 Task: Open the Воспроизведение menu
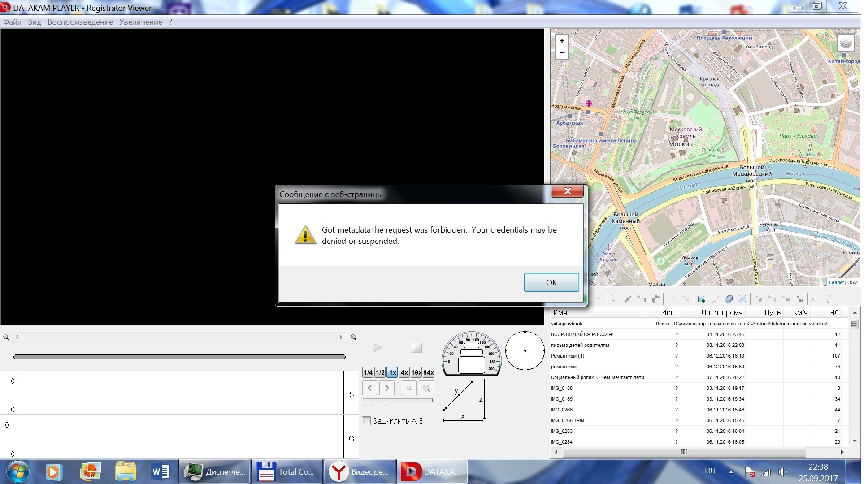80,22
